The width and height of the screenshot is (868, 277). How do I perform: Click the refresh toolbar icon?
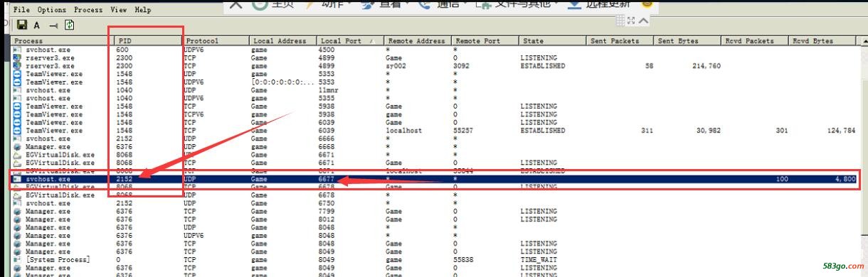coord(70,25)
